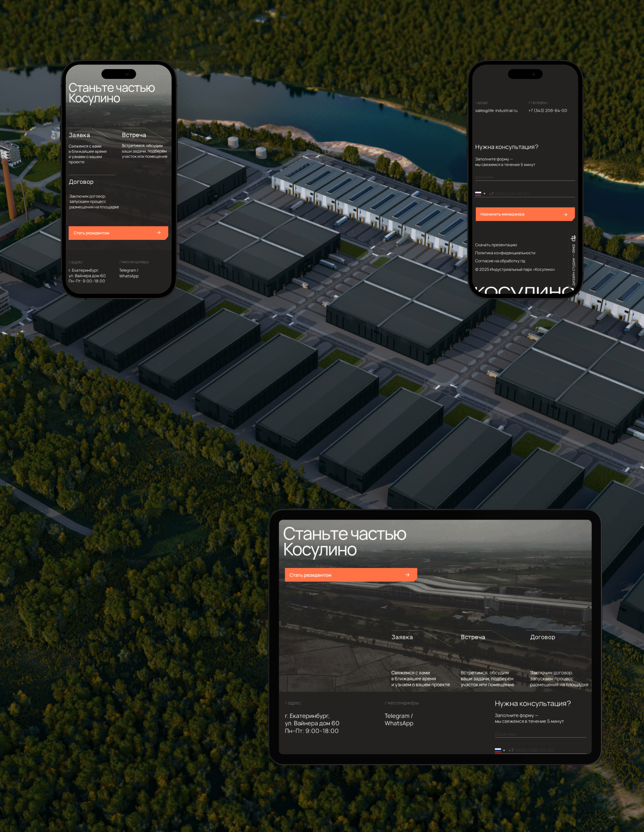Select 'Договор' step on the tablet

point(542,637)
